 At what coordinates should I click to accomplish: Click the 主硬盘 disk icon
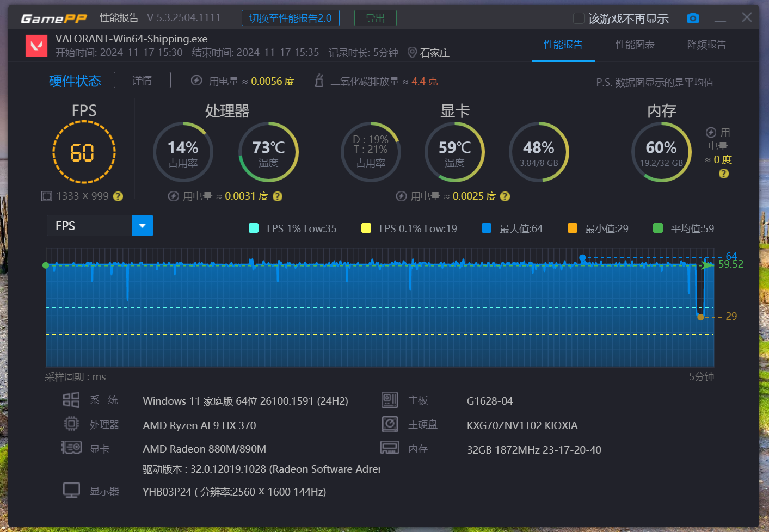[x=390, y=424]
